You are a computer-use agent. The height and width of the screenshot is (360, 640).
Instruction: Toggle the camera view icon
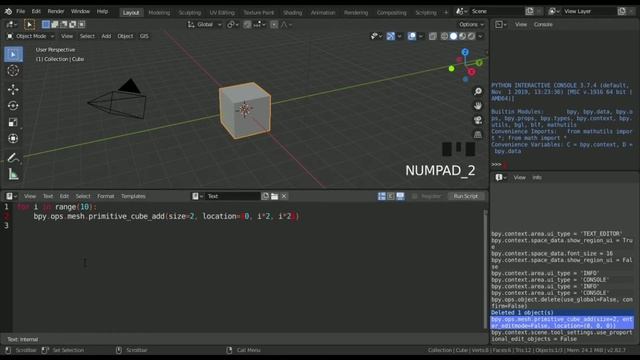pos(478,120)
